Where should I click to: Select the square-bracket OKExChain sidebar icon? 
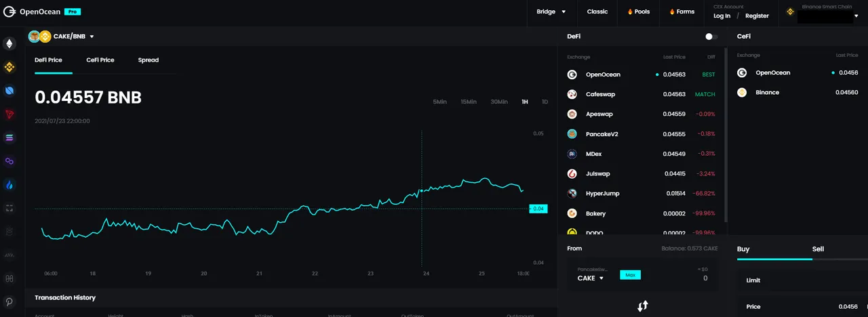(x=9, y=208)
